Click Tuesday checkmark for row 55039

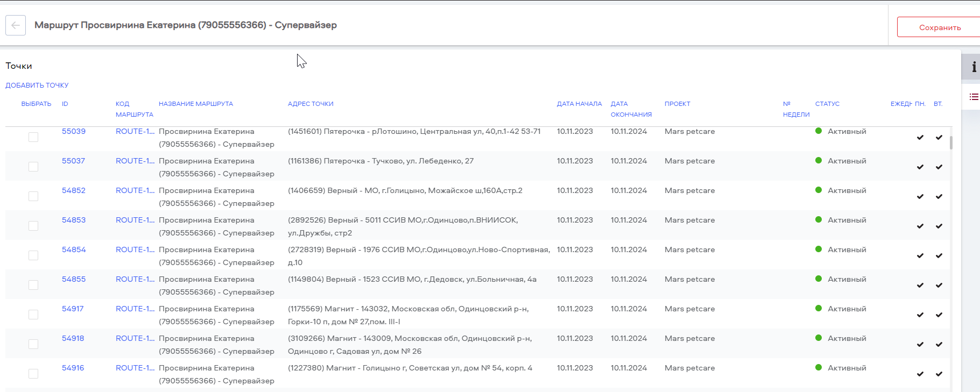[x=939, y=138]
